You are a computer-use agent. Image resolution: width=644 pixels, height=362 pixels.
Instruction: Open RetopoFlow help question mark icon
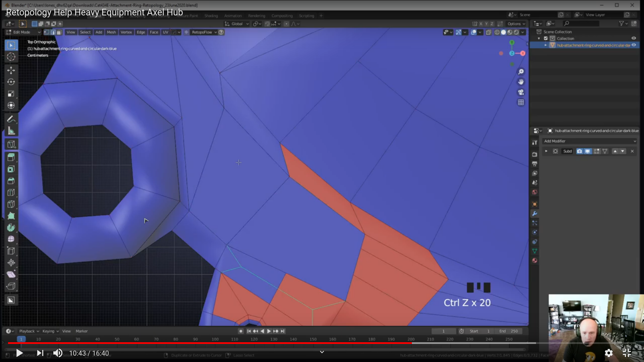tap(221, 32)
